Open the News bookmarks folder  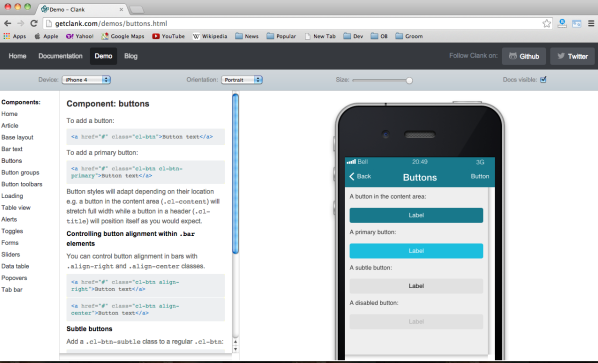coord(247,36)
